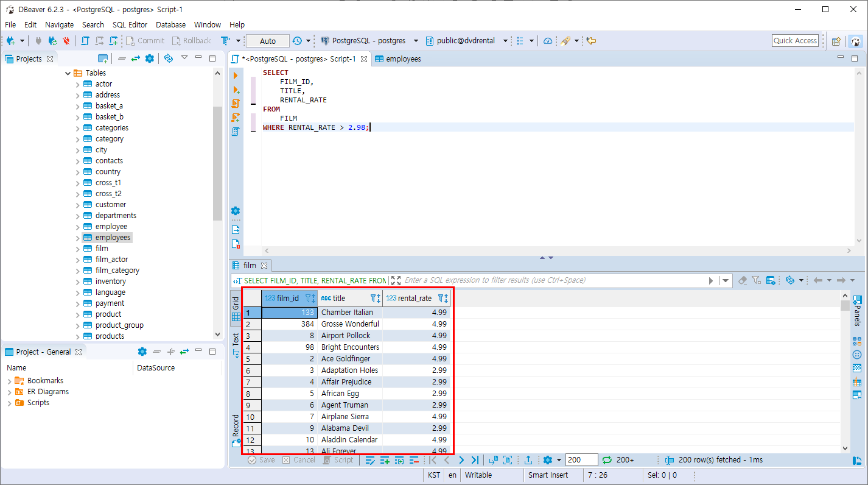868x485 pixels.
Task: Click New SQL script icon with green plus
Action: (114, 41)
